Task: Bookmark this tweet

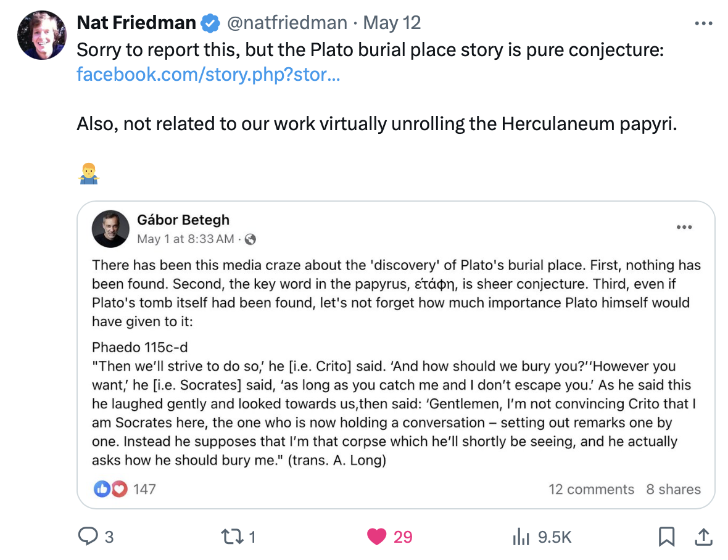Action: click(x=666, y=537)
